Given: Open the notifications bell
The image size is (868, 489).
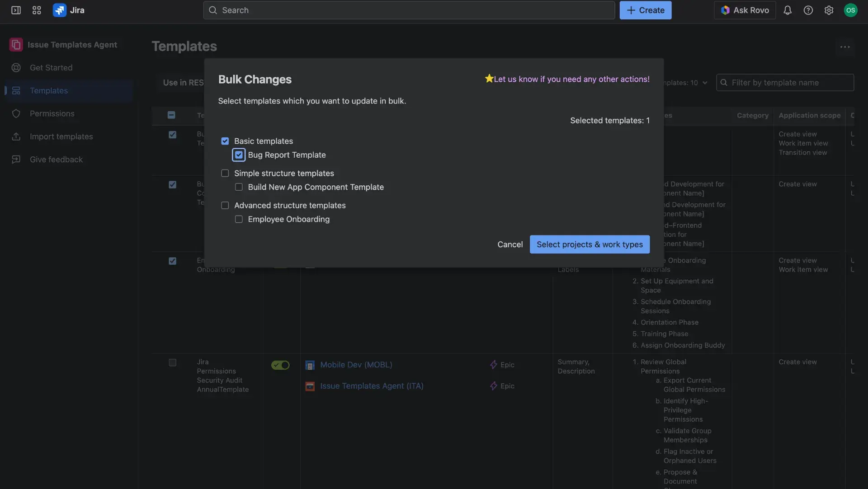Looking at the screenshot, I should click(x=788, y=10).
